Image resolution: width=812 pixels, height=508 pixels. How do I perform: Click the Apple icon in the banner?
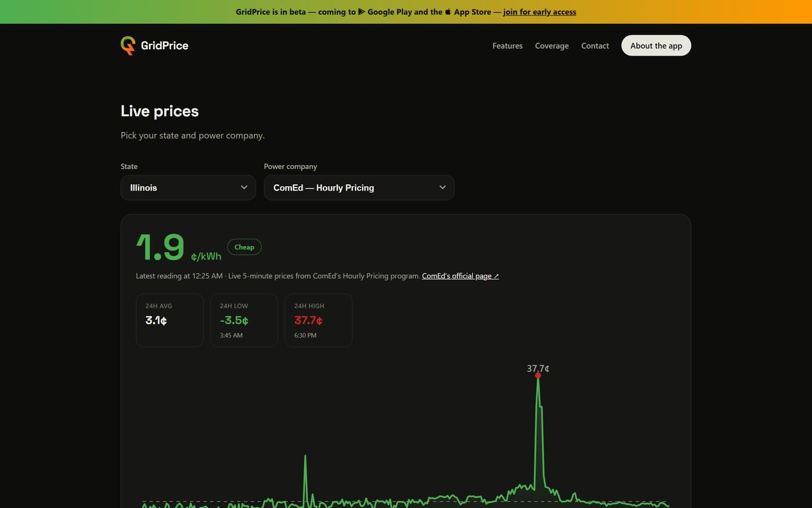tap(448, 12)
